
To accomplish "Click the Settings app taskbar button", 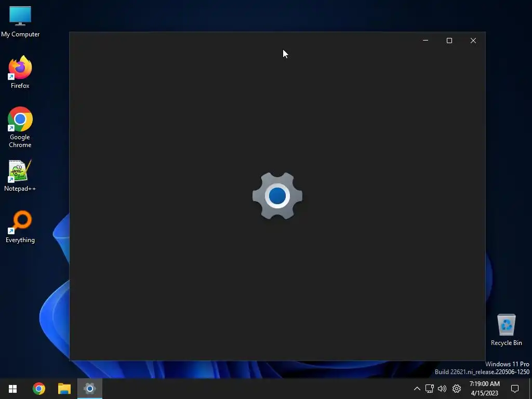I will [x=89, y=389].
